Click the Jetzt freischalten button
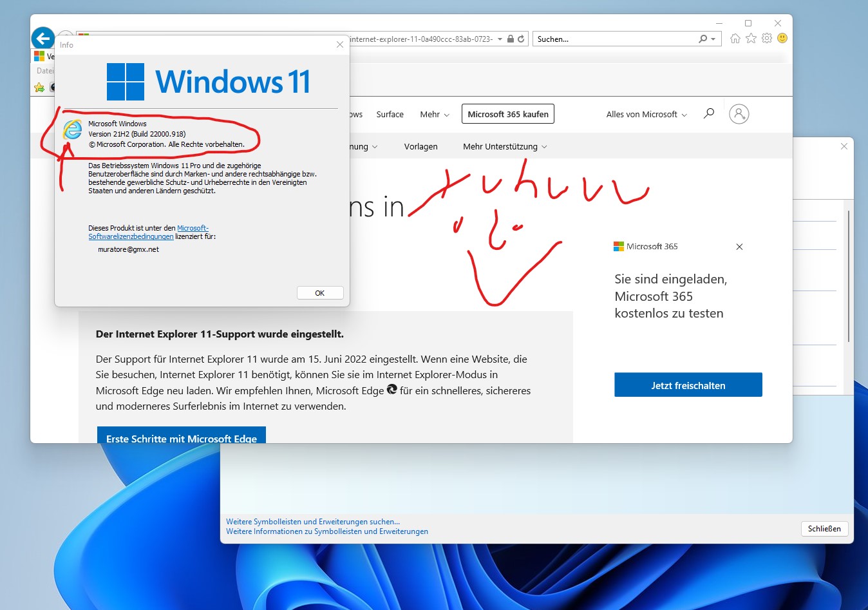The image size is (868, 610). pyautogui.click(x=688, y=385)
